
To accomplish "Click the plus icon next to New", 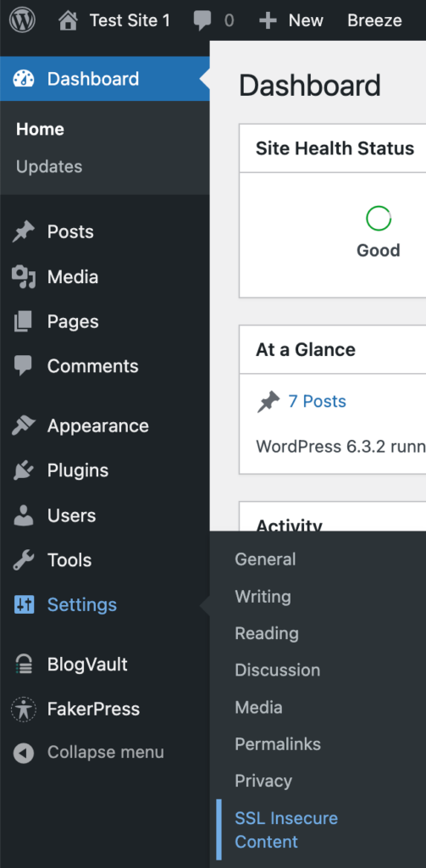I will point(268,21).
